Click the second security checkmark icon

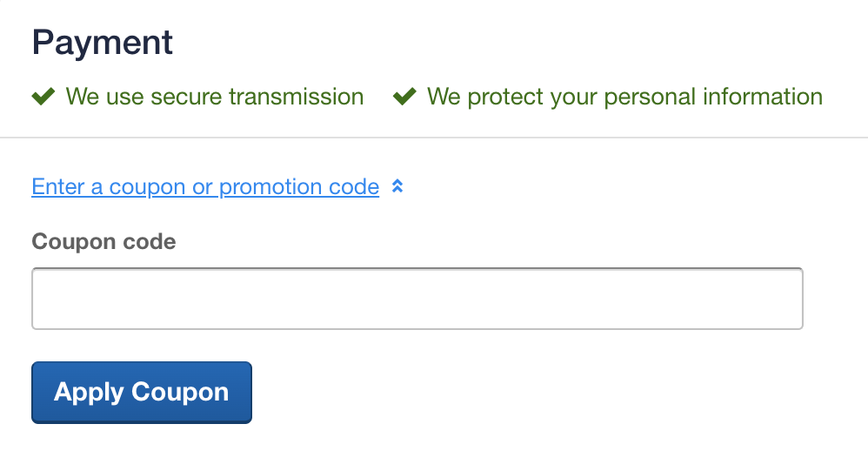click(404, 97)
